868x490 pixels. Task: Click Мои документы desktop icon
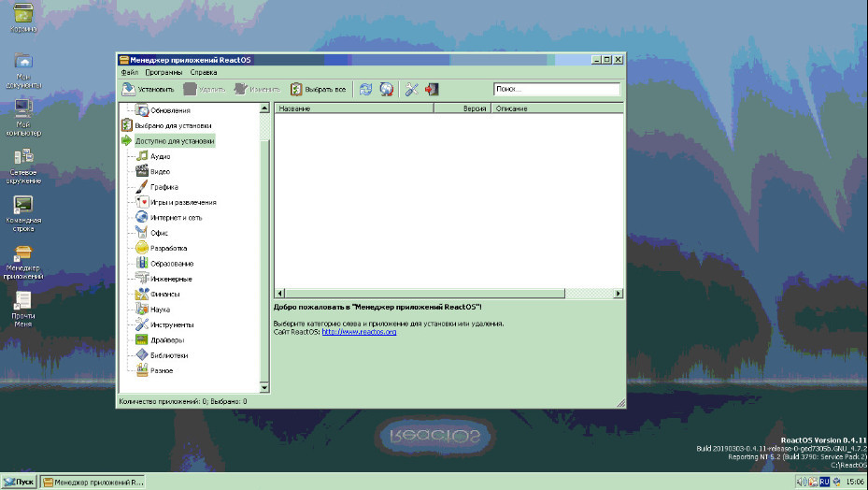click(23, 70)
